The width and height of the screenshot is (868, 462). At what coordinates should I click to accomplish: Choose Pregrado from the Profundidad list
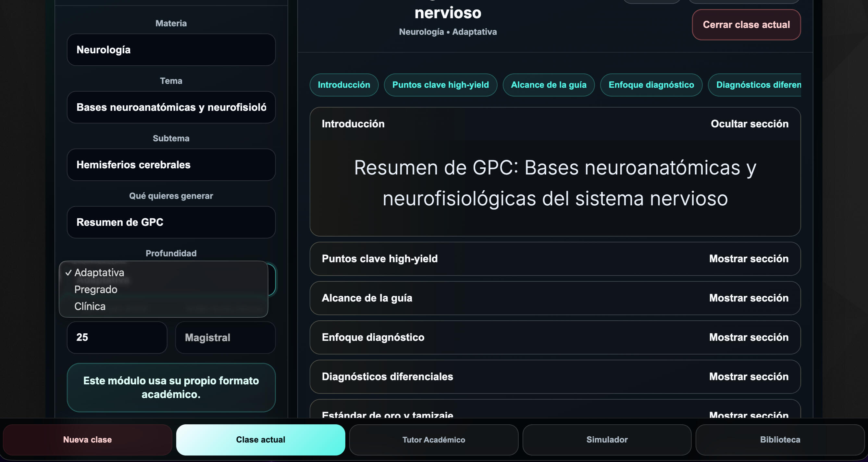pos(163,289)
